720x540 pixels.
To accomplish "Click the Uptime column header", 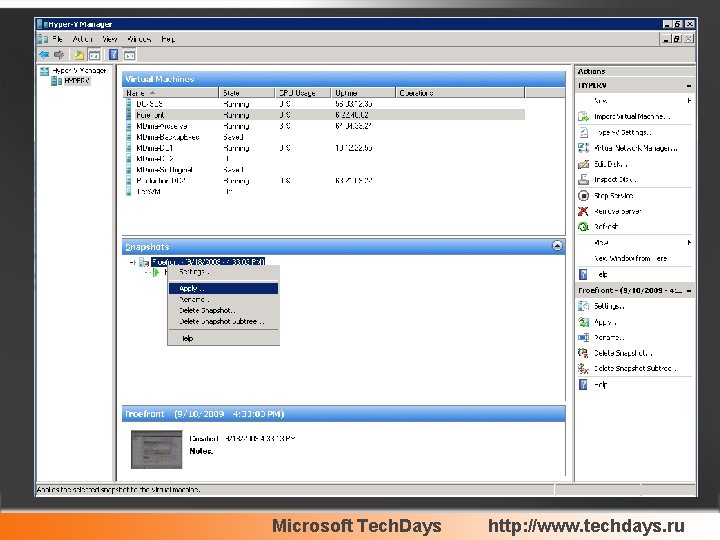I will coord(363,93).
